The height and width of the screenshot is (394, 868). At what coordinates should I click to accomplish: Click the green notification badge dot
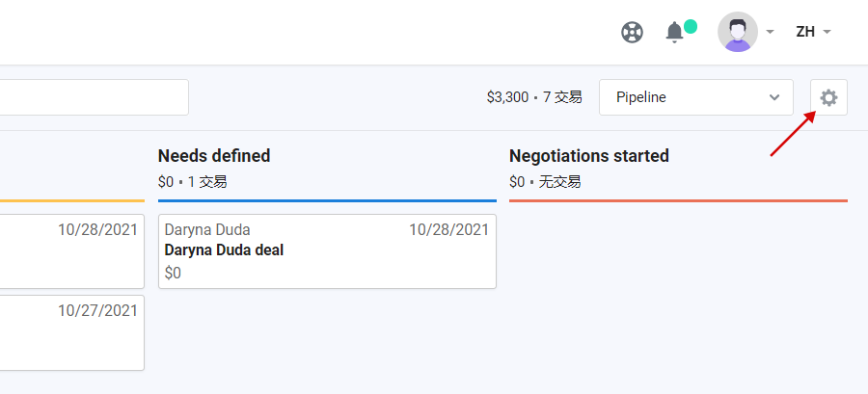690,26
